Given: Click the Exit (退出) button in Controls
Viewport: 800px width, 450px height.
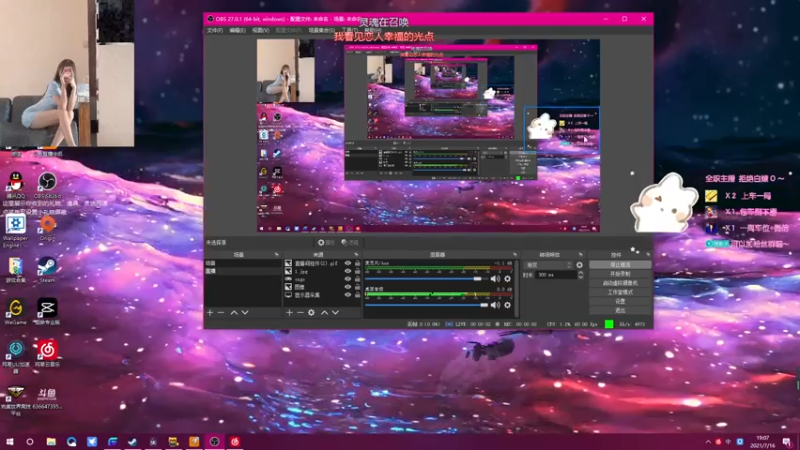Looking at the screenshot, I should point(620,310).
